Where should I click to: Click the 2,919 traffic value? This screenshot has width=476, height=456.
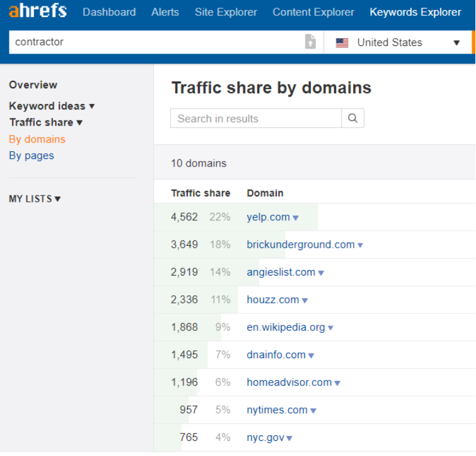coord(184,272)
